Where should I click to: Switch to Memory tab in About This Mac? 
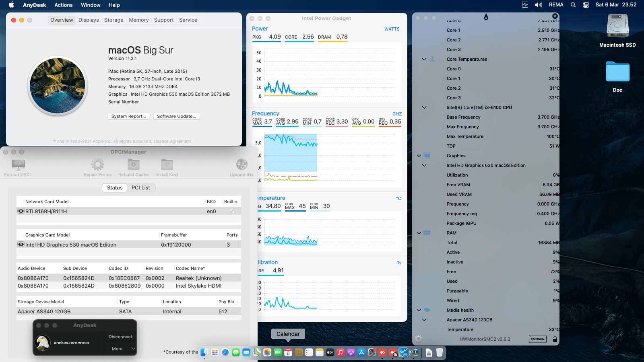[139, 20]
